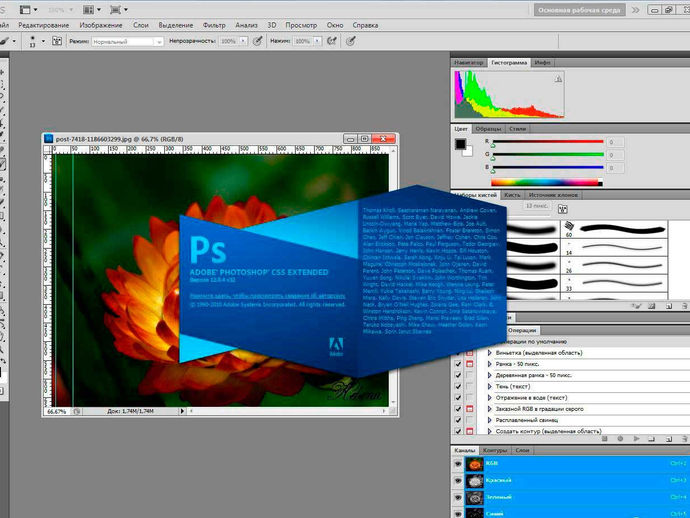The width and height of the screenshot is (690, 518).
Task: Toggle dialog icon for Рамка - 50 пикс. action
Action: tap(470, 364)
